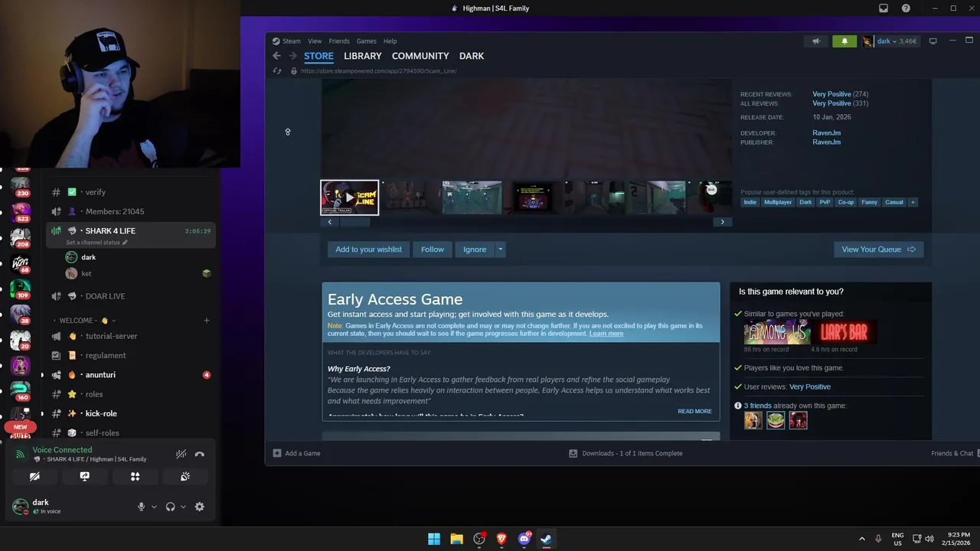
Task: Disconnect from Discord voice channel
Action: [200, 454]
